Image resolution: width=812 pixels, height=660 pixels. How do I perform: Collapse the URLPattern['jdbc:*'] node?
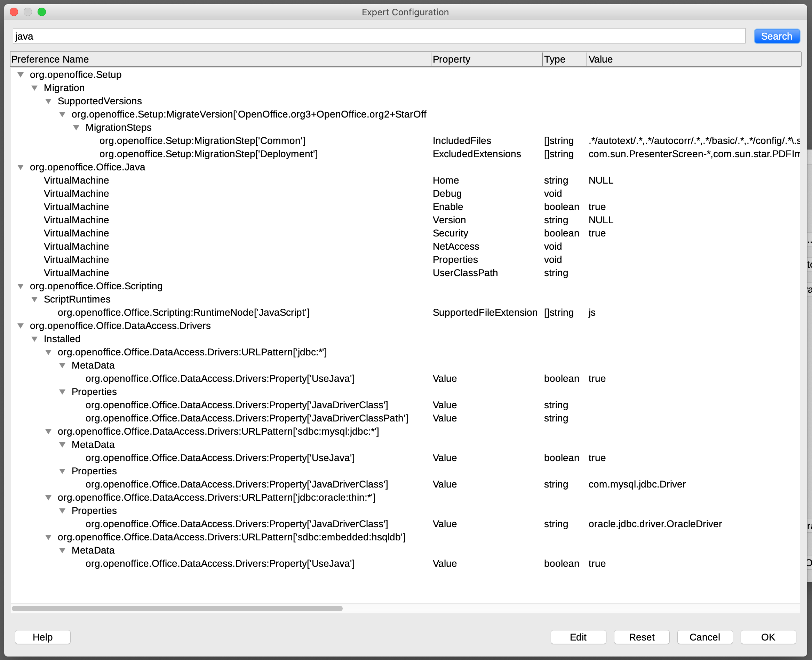pos(49,353)
